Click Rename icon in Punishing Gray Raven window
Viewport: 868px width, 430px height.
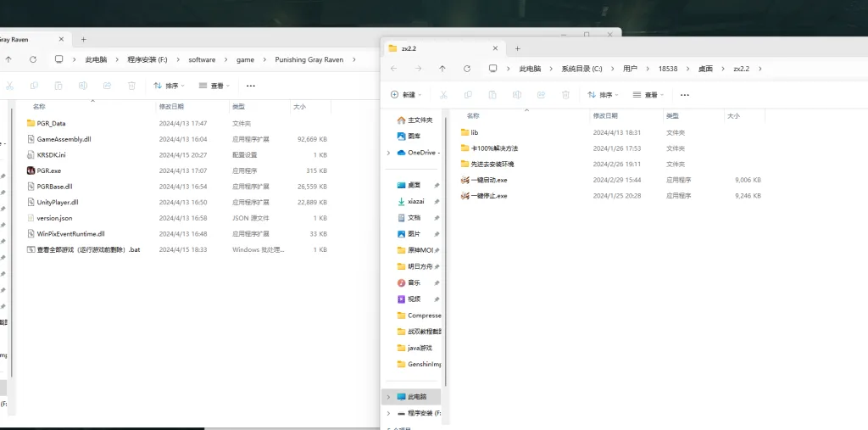pos(83,86)
